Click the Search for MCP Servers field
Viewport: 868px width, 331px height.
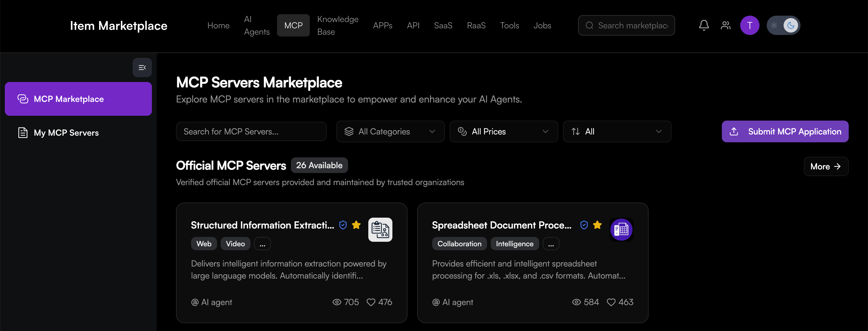(x=251, y=131)
